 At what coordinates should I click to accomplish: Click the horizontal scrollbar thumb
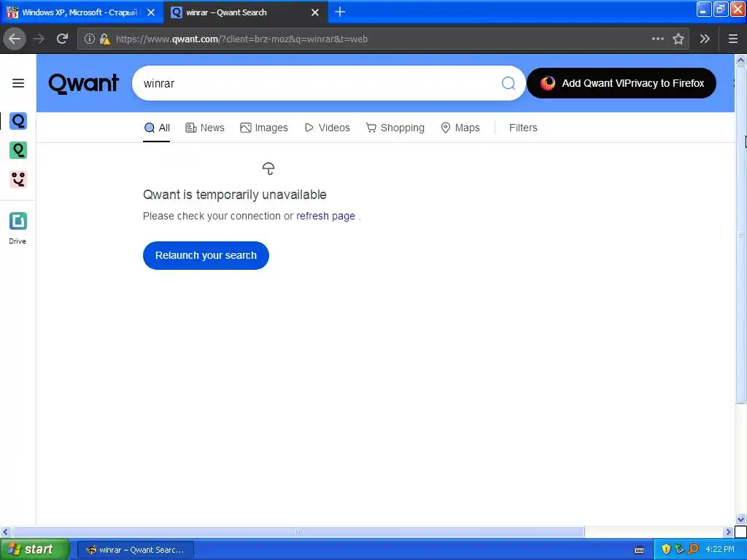pyautogui.click(x=298, y=532)
